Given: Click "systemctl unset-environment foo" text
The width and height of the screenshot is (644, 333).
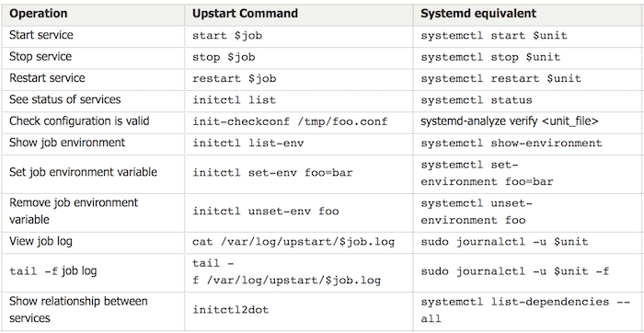Looking at the screenshot, I should (x=477, y=212).
